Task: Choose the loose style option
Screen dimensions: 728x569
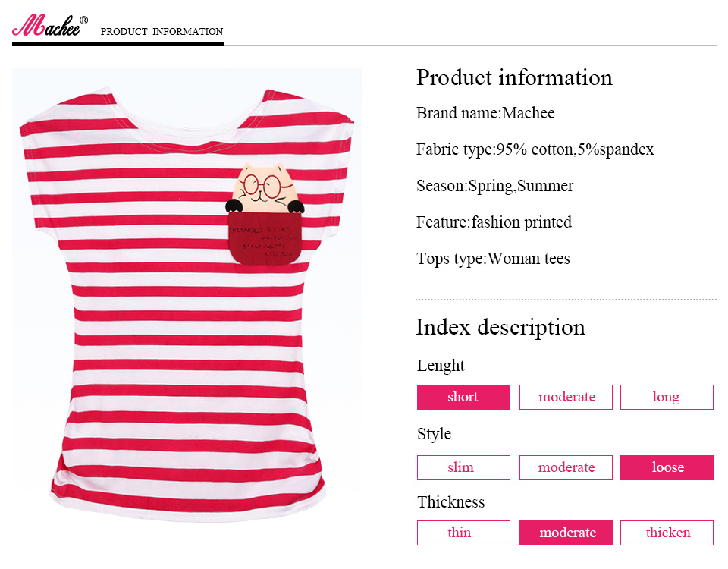Action: coord(667,467)
